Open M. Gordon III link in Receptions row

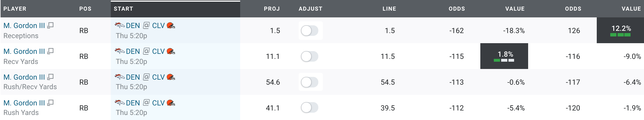24,26
